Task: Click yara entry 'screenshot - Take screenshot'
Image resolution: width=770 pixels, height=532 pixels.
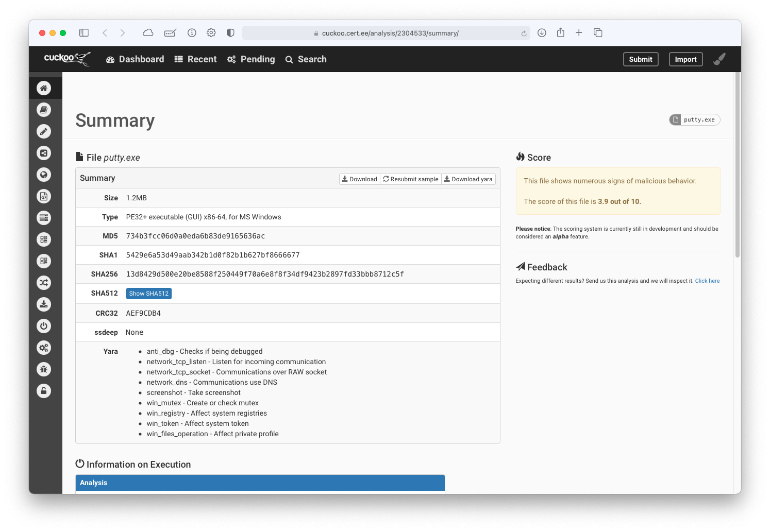Action: 193,392
